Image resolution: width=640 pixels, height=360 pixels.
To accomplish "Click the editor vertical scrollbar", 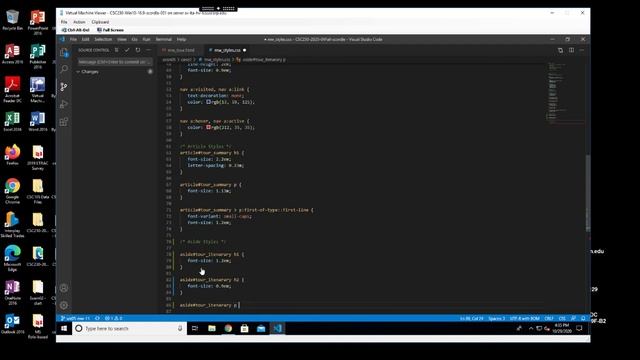I will coord(588,193).
